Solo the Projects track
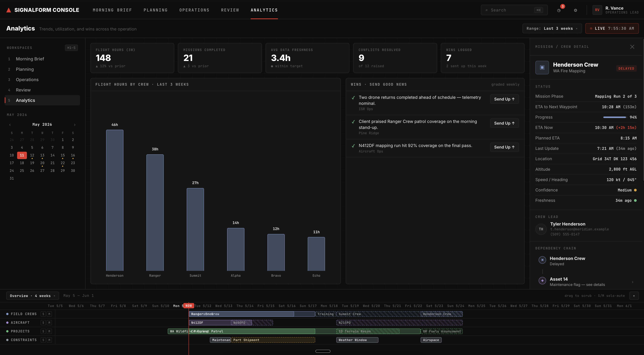Image resolution: width=644 pixels, height=355 pixels. (43, 331)
